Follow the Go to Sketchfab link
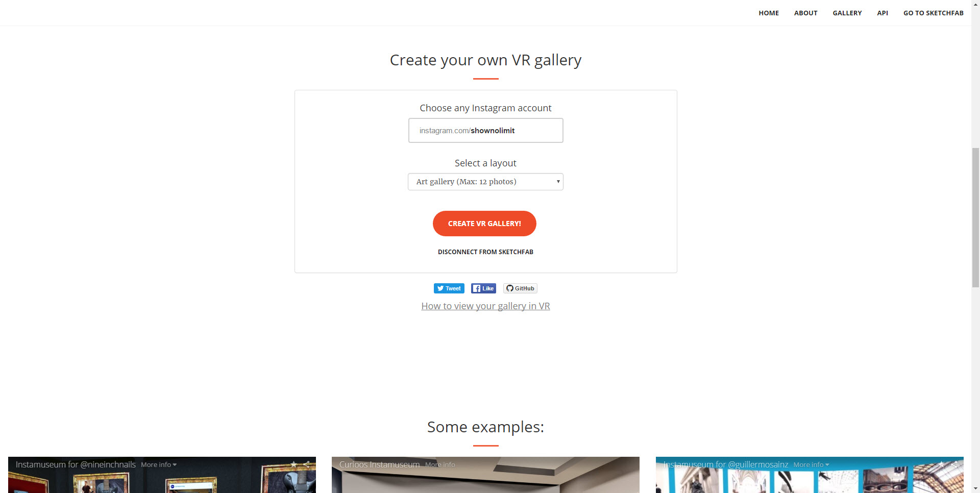 (x=934, y=13)
